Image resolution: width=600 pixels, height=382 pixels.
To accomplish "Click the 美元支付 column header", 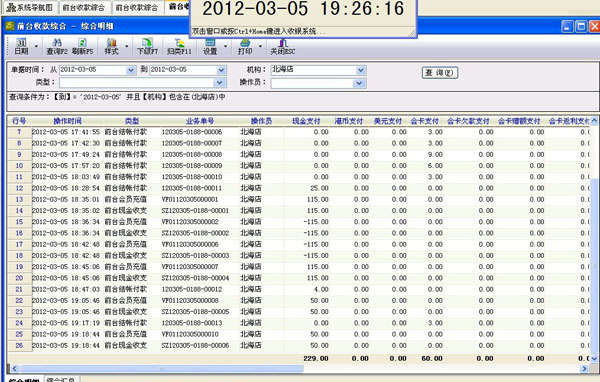I will click(388, 121).
